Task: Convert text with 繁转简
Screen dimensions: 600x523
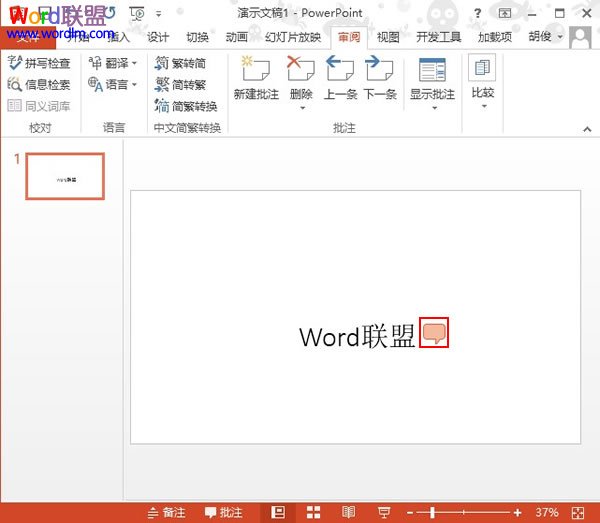Action: [180, 63]
